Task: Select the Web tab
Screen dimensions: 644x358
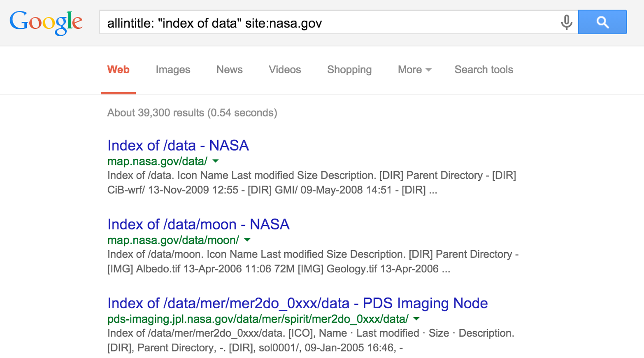Action: tap(118, 70)
